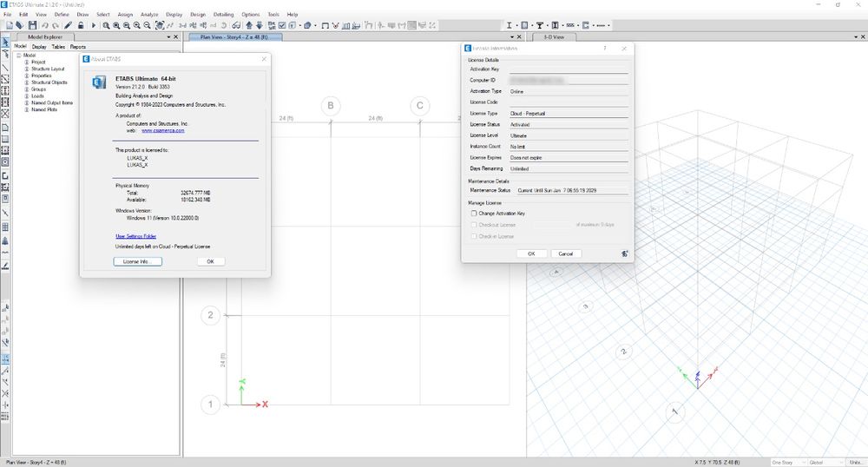Click the Move Down in List arrow icon

[x=259, y=25]
